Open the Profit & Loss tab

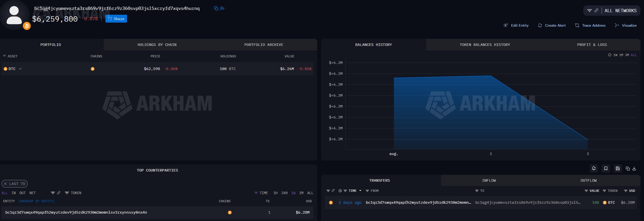tap(592, 45)
